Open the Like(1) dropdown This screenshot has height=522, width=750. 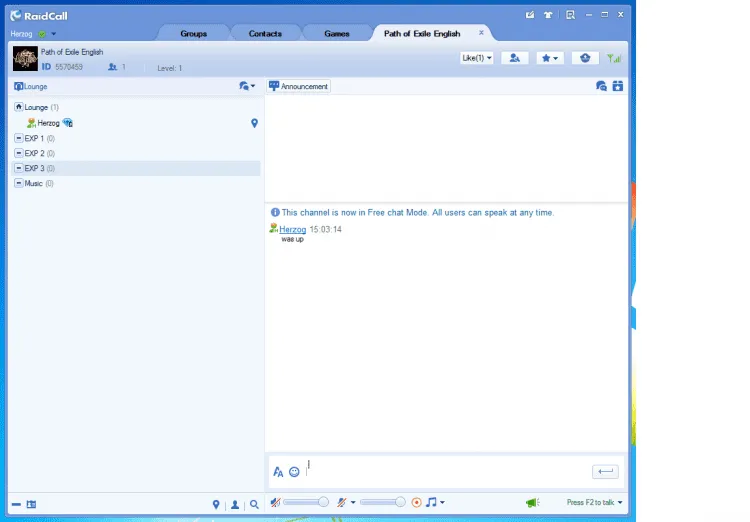pyautogui.click(x=476, y=58)
